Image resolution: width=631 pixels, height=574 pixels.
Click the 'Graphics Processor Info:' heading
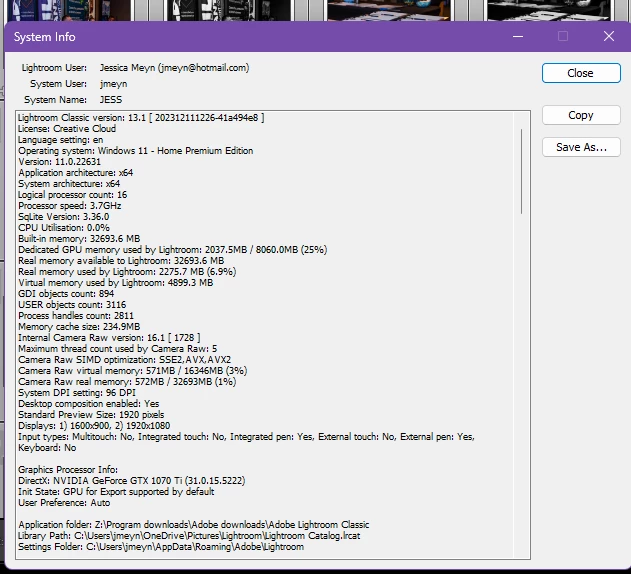(68, 469)
